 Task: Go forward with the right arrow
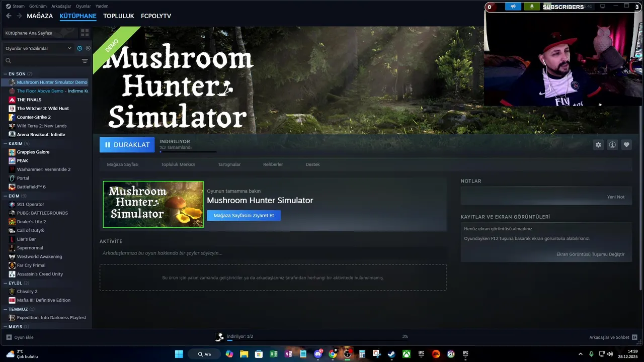tap(19, 16)
